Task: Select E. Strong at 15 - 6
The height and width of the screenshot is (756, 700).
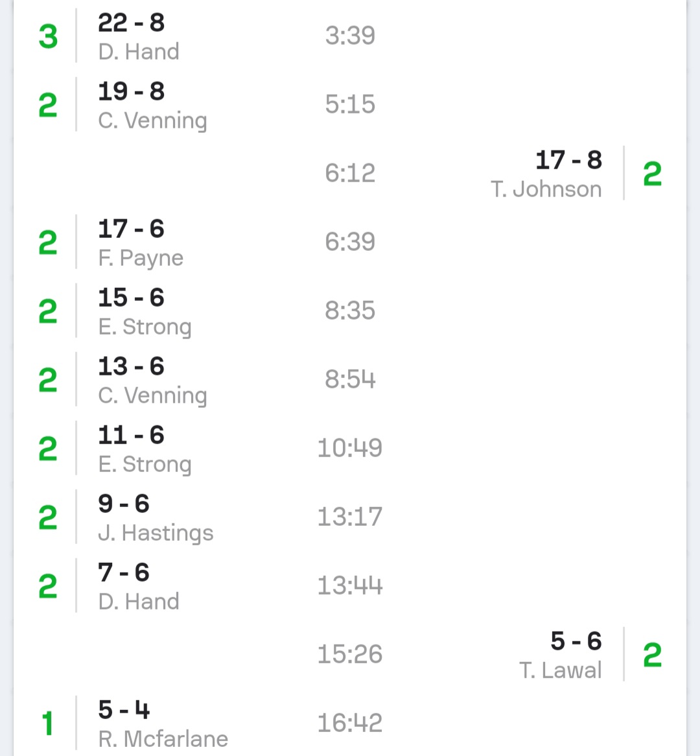Action: [x=145, y=327]
